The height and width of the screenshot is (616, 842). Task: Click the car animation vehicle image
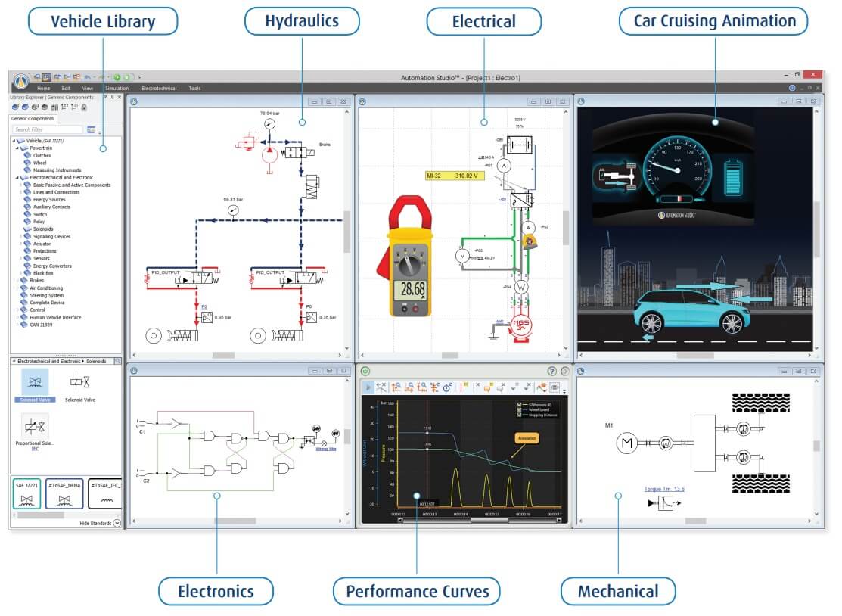(x=692, y=312)
